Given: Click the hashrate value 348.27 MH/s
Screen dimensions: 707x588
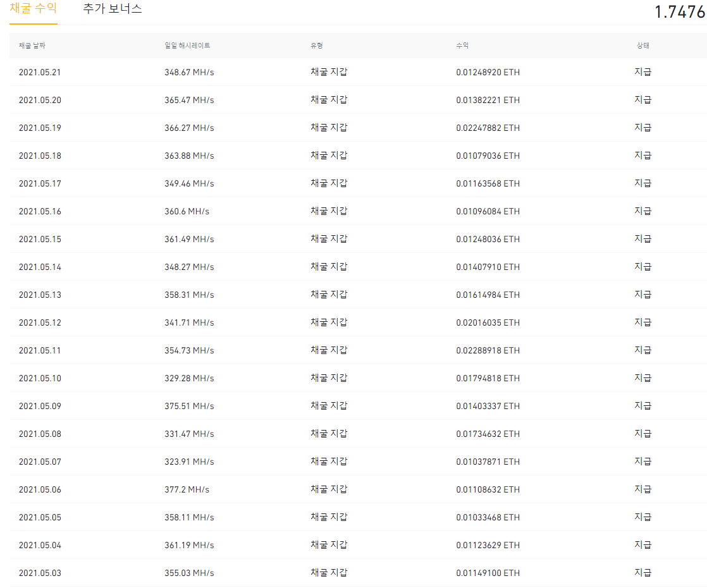Looking at the screenshot, I should tap(189, 267).
